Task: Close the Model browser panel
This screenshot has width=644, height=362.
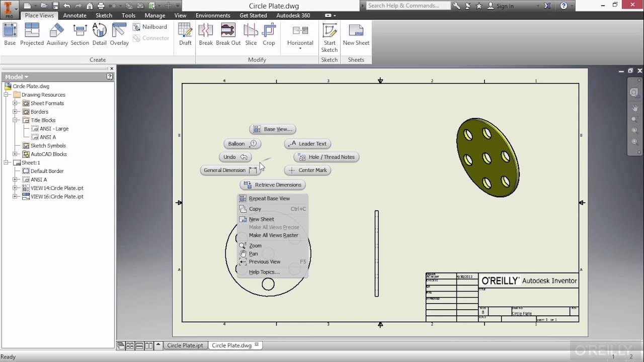Action: (x=112, y=68)
